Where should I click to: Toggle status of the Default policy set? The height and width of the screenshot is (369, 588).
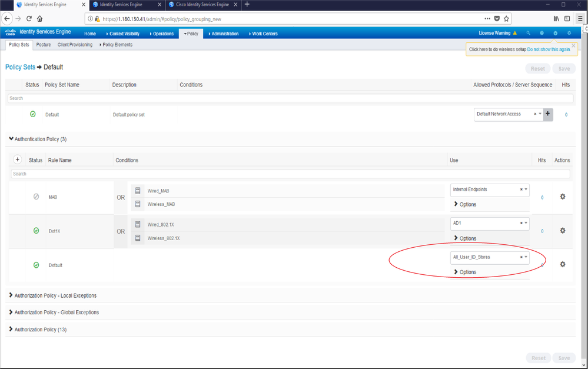point(32,114)
